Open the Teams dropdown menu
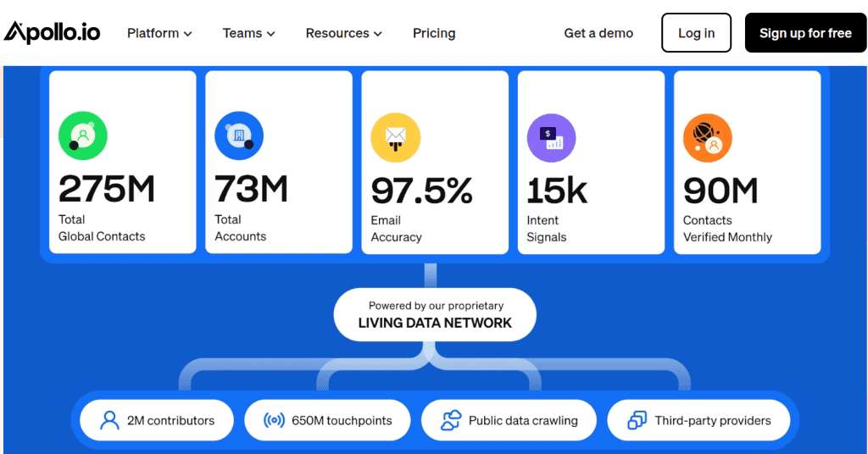 (x=248, y=33)
